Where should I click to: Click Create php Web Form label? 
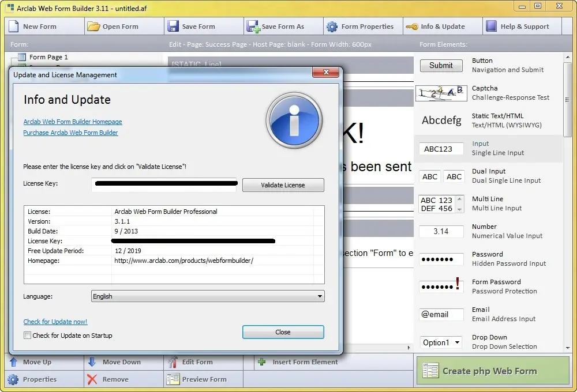489,371
